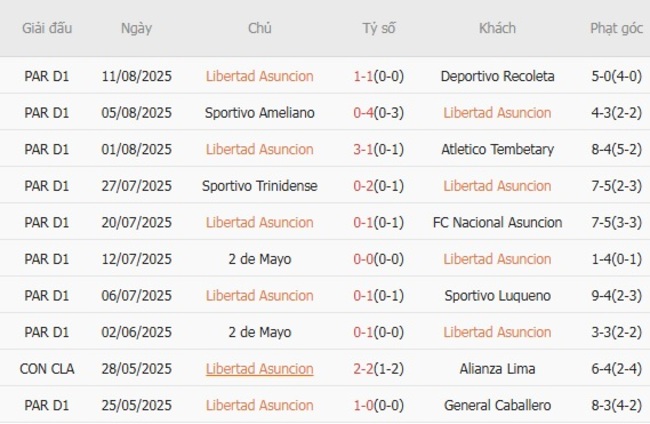Image resolution: width=650 pixels, height=424 pixels.
Task: Select the CON CLA league label
Action: (47, 368)
